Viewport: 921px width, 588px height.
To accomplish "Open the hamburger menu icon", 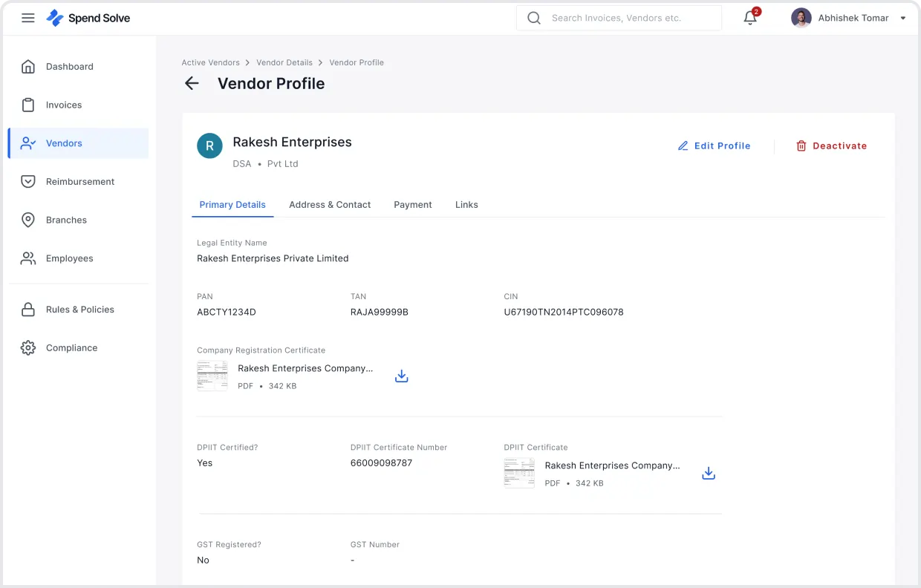I will [x=28, y=18].
